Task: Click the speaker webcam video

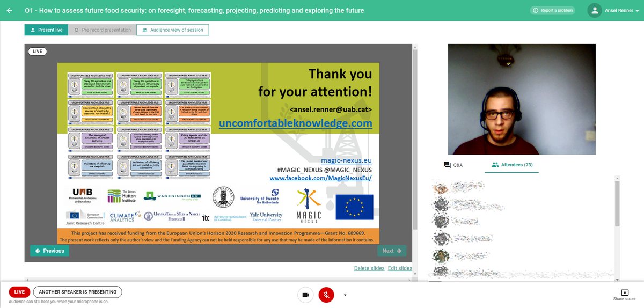Action: pyautogui.click(x=522, y=99)
